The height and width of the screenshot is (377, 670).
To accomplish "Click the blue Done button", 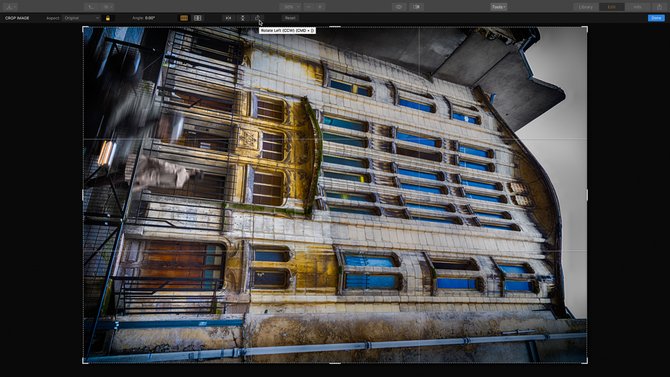I will pos(656,18).
